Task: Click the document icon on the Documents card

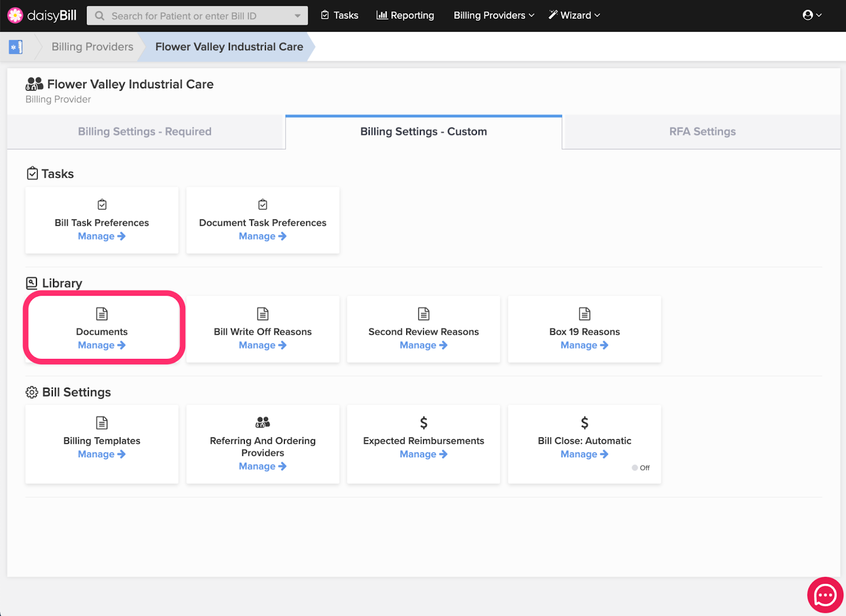Action: point(102,314)
